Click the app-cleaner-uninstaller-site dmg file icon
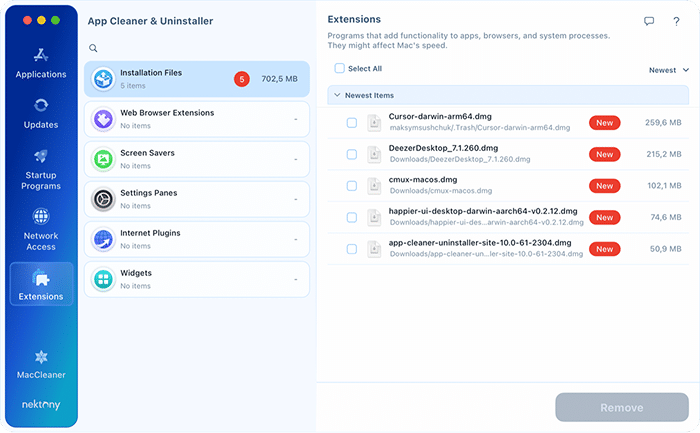 pos(374,249)
